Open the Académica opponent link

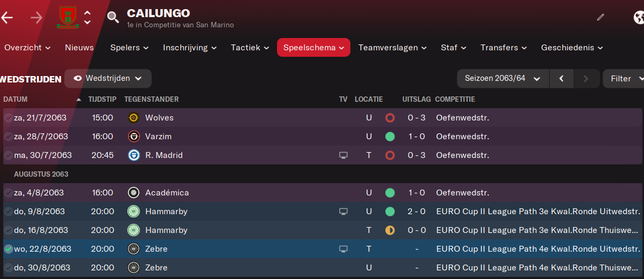[x=167, y=193]
